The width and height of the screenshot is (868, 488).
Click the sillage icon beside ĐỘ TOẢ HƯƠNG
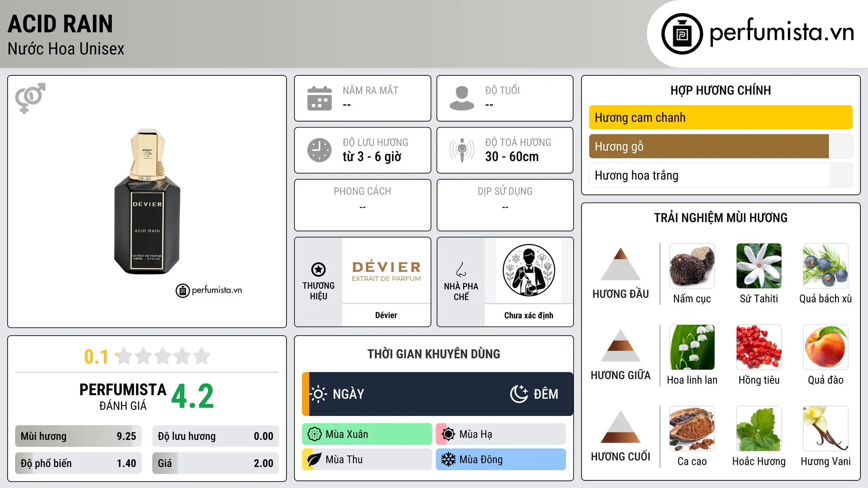tap(462, 150)
